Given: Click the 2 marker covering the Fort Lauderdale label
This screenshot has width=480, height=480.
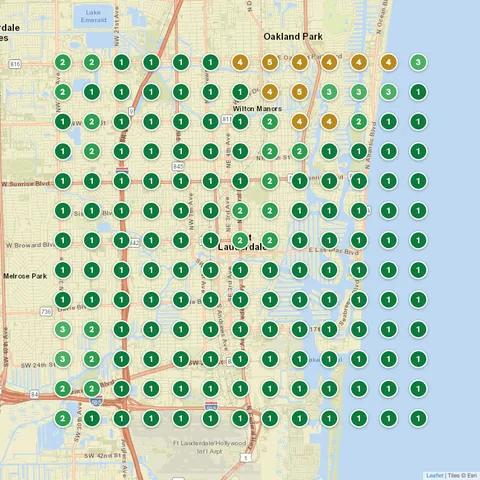Looking at the screenshot, I should pyautogui.click(x=240, y=240).
